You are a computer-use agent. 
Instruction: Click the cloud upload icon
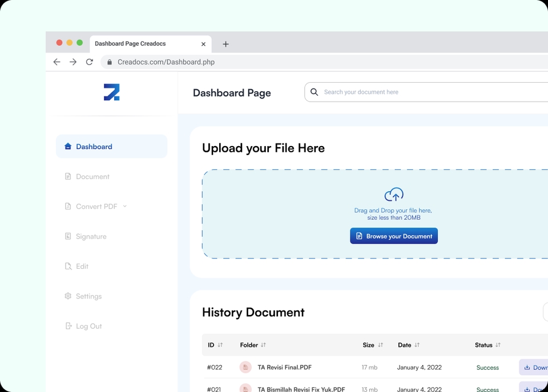[394, 195]
